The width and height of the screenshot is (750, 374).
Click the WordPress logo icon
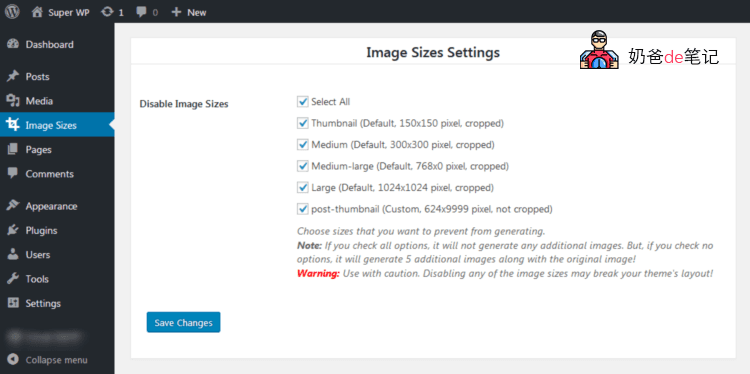12,11
